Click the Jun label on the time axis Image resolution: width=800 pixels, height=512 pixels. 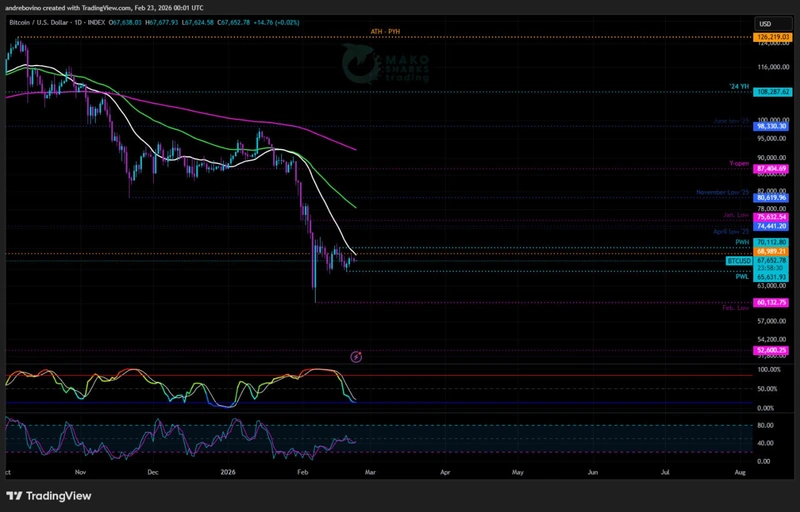pos(593,470)
